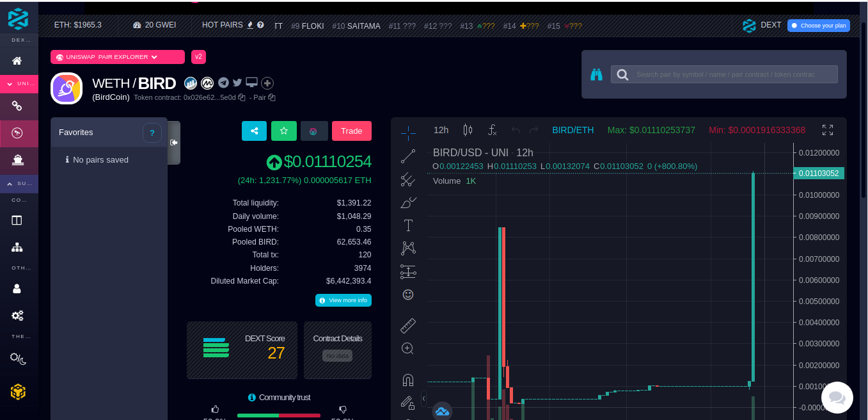Viewport: 868px width, 420px height.
Task: Vote thumbs down for community trust
Action: (x=343, y=410)
